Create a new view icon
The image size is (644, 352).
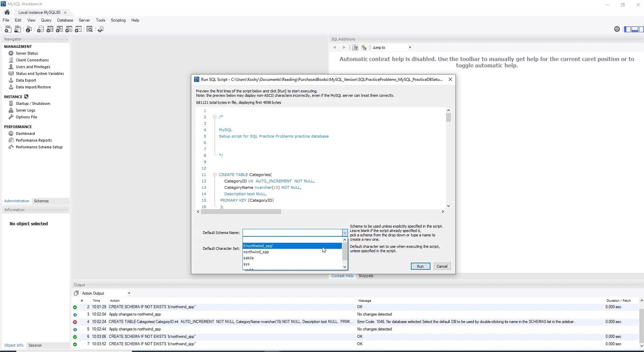(59, 29)
